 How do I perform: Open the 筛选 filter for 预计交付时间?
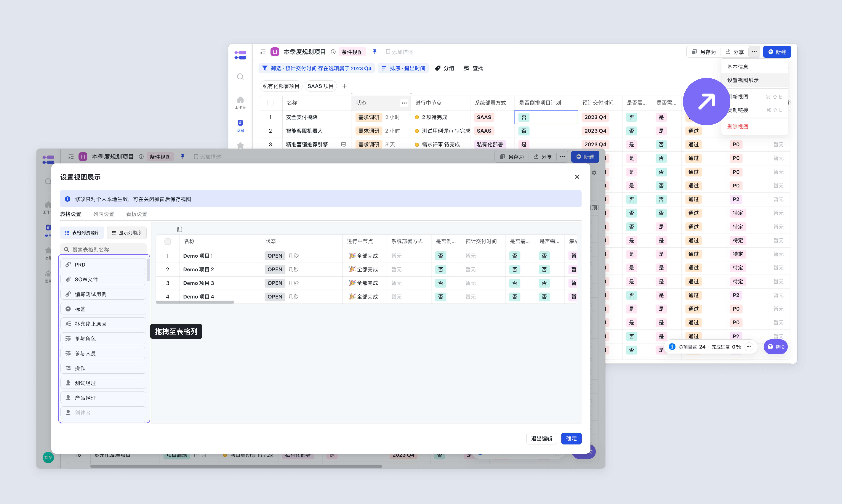[x=317, y=68]
